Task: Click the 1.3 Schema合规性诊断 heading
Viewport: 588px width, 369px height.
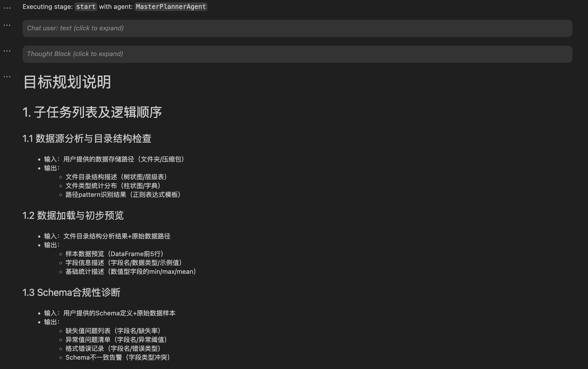Action: pyautogui.click(x=71, y=293)
